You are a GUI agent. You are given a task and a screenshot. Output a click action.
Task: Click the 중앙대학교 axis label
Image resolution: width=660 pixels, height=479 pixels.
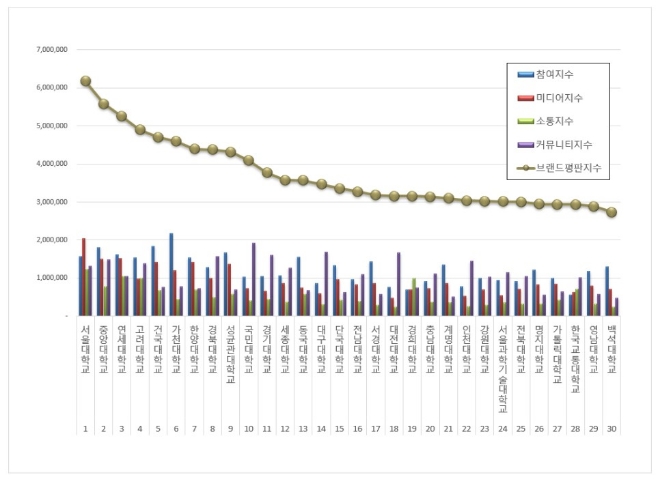pos(104,349)
